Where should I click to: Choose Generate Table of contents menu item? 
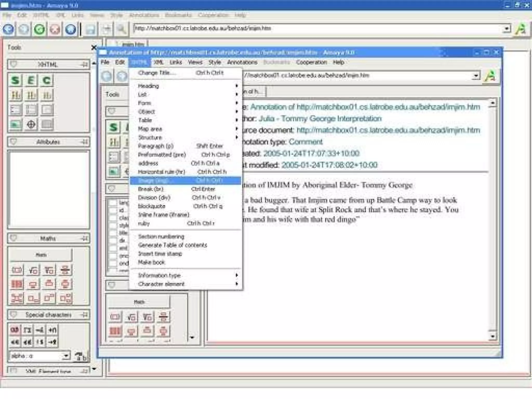coord(172,245)
